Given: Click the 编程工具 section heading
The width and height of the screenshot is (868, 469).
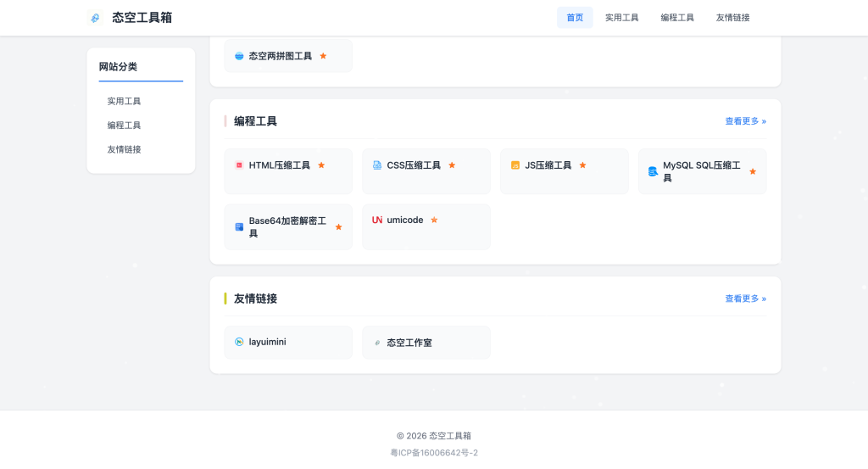Looking at the screenshot, I should [x=255, y=121].
